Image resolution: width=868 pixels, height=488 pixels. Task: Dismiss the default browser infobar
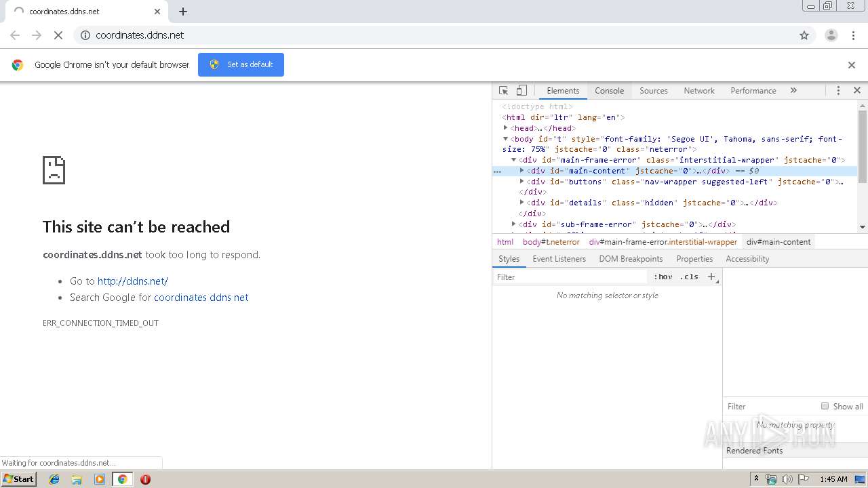pyautogui.click(x=852, y=65)
